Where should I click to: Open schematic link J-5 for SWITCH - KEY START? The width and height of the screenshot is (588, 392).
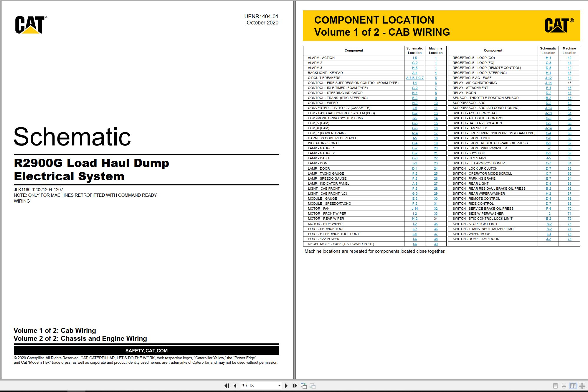[x=548, y=158]
